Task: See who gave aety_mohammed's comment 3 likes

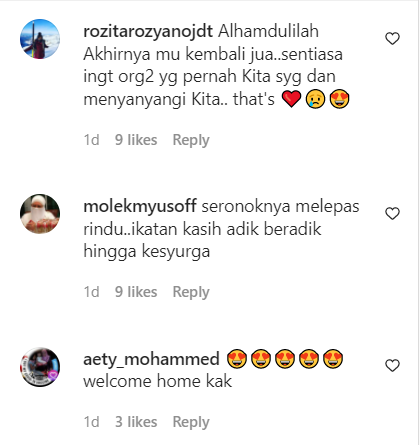Action: pos(136,422)
